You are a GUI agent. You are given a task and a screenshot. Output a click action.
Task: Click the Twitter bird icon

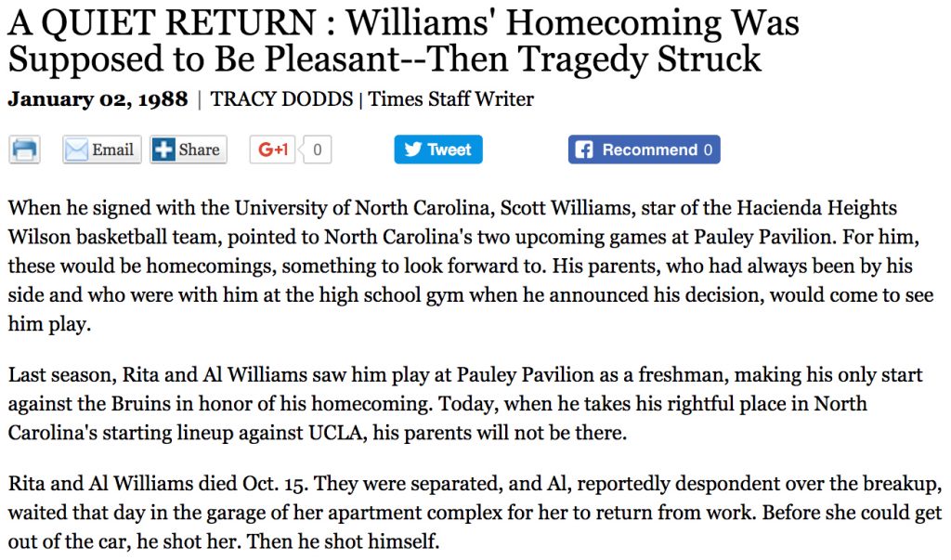[413, 150]
